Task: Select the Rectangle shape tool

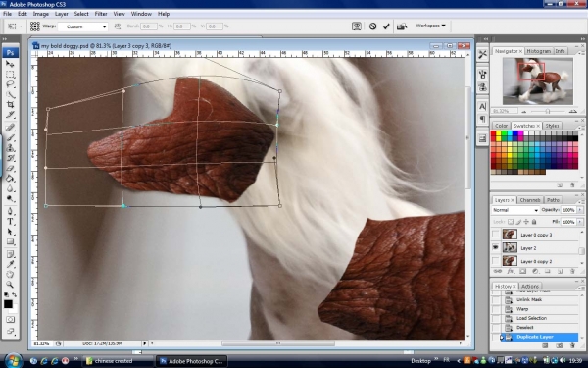Action: pos(10,241)
